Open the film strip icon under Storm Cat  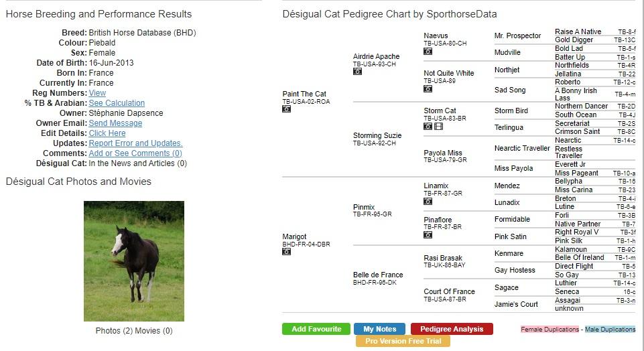[x=439, y=127]
